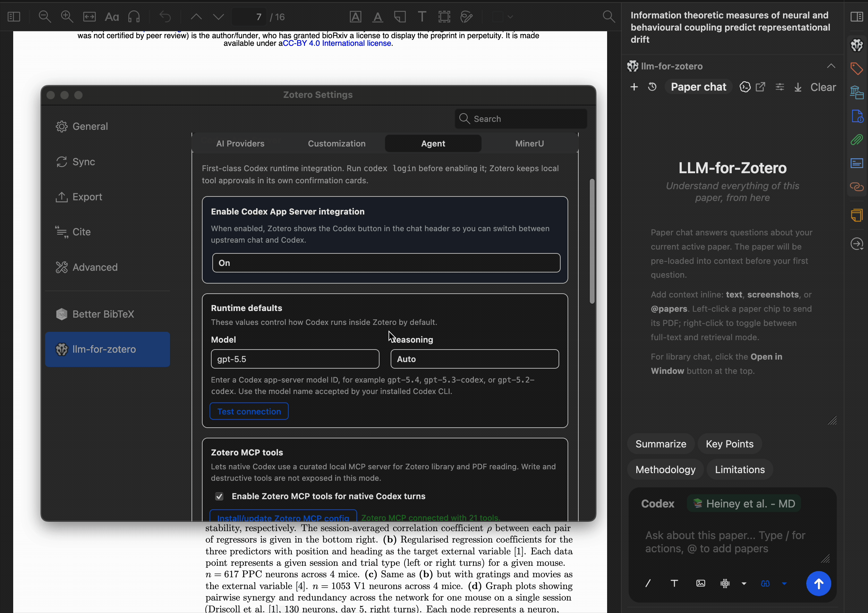Viewport: 868px width, 613px height.
Task: Select the area selection annotation tool
Action: 445,17
